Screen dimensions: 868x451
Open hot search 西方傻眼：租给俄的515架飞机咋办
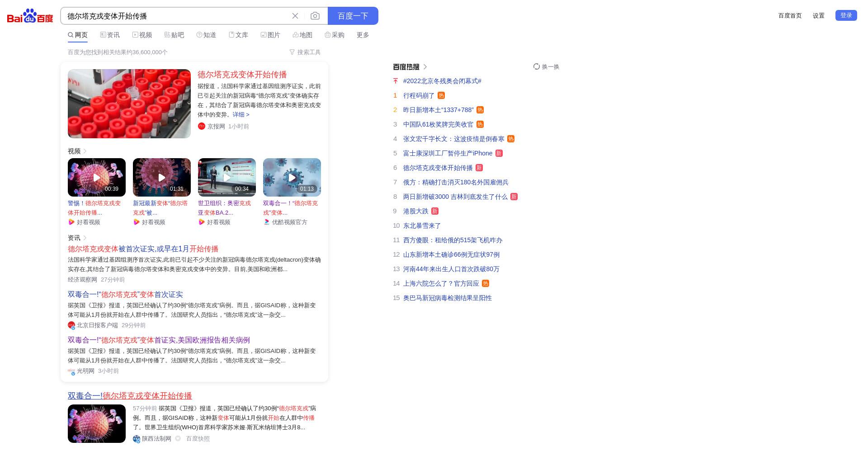453,240
